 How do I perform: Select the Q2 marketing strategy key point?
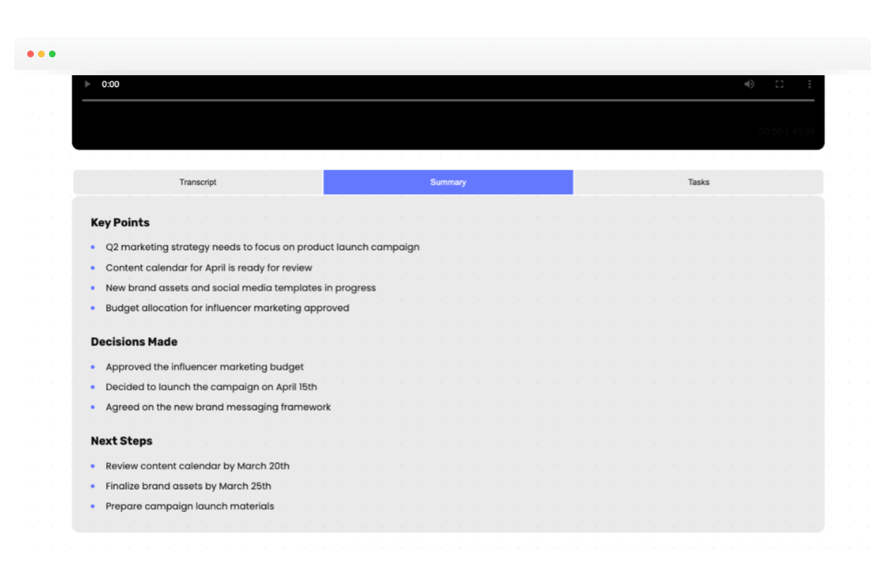point(262,247)
